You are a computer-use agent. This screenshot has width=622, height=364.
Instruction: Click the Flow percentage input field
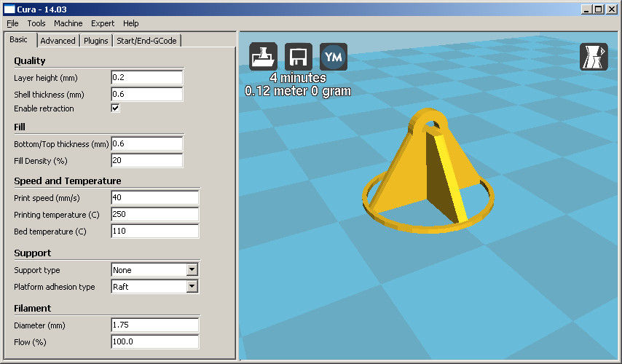coord(154,341)
